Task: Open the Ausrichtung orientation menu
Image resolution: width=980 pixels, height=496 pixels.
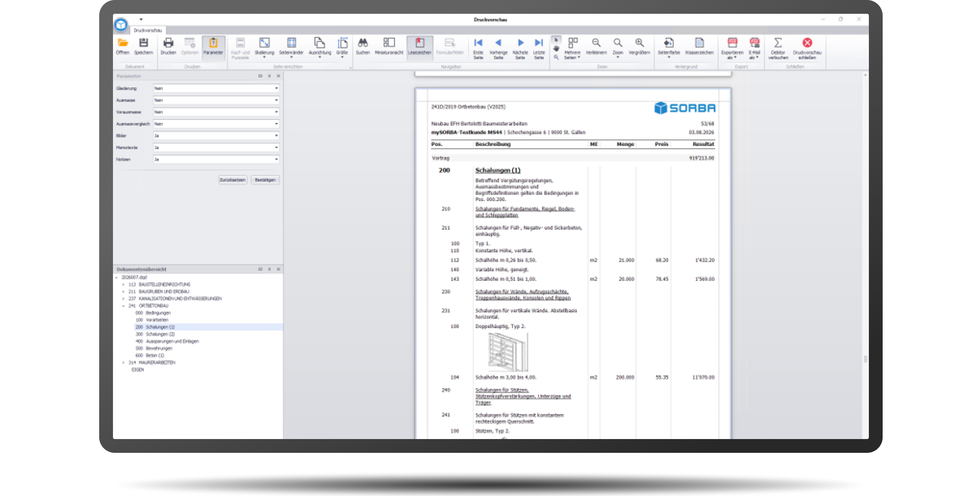Action: click(x=320, y=48)
